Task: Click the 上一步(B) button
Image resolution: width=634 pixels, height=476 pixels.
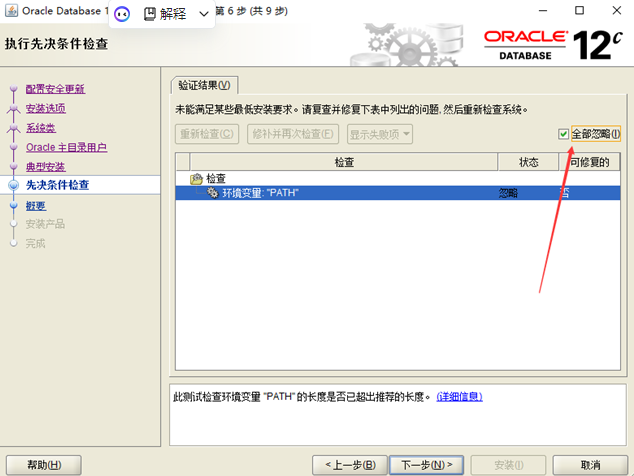Action: (350, 465)
